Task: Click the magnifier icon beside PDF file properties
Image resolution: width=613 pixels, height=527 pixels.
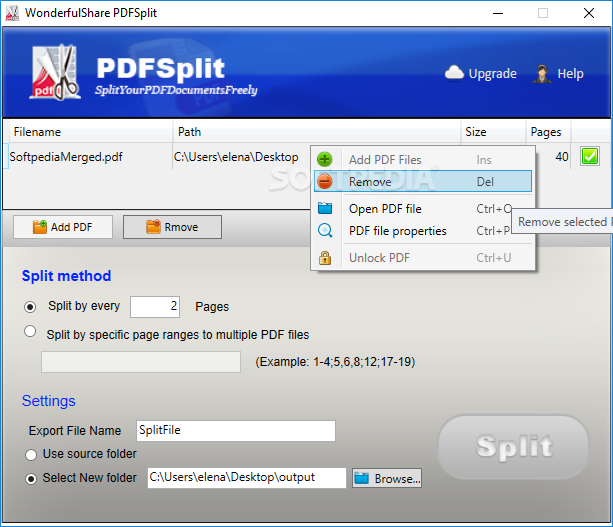Action: tap(325, 231)
